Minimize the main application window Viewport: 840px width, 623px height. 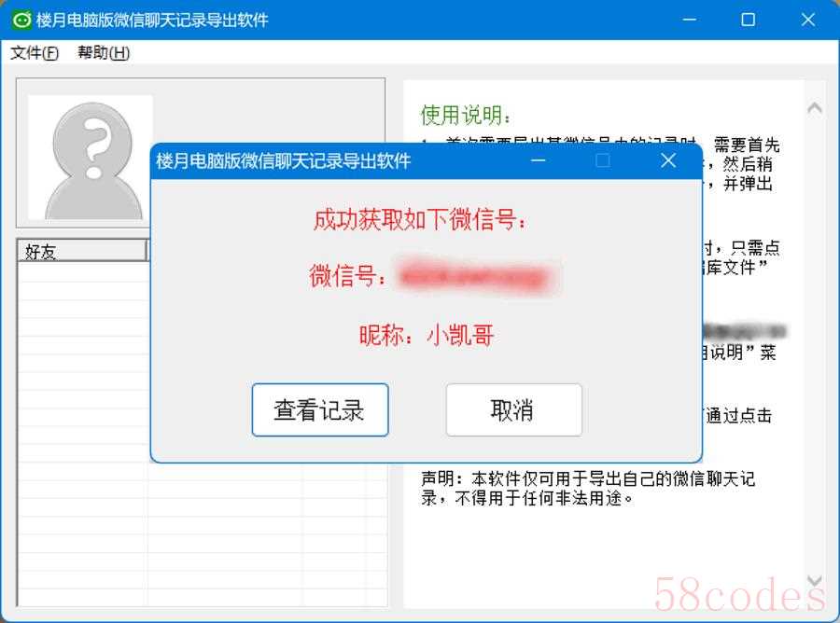(x=690, y=20)
